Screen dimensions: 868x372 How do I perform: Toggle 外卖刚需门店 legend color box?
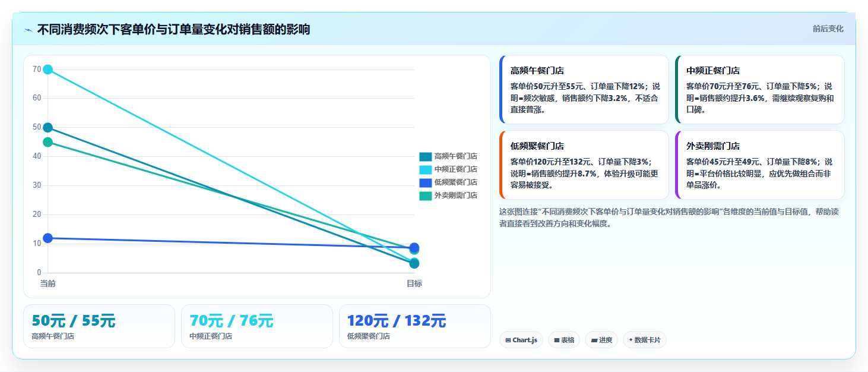(425, 196)
